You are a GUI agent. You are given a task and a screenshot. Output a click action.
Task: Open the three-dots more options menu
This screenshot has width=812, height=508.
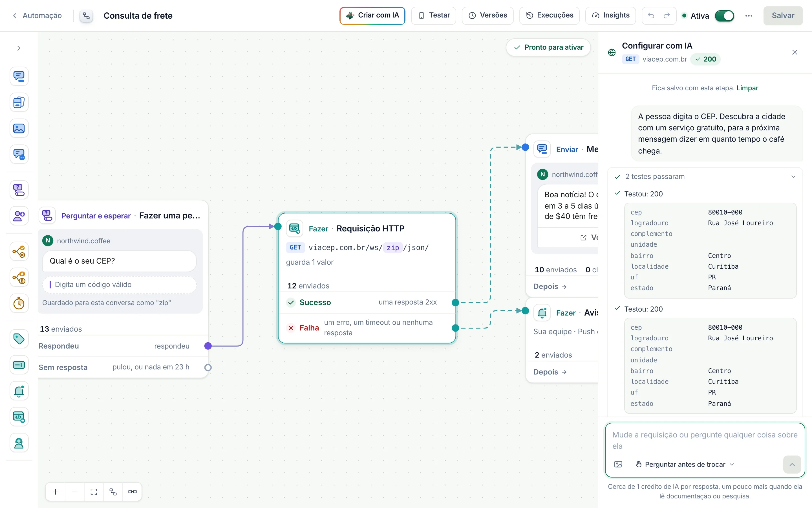click(749, 16)
